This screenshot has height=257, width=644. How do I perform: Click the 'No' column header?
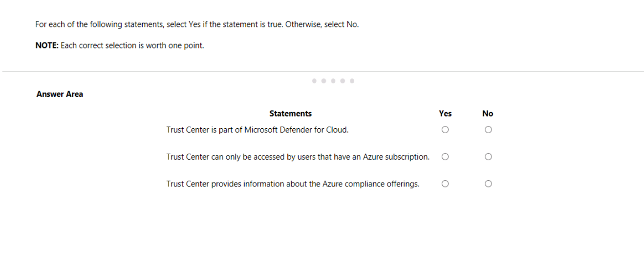tap(488, 114)
